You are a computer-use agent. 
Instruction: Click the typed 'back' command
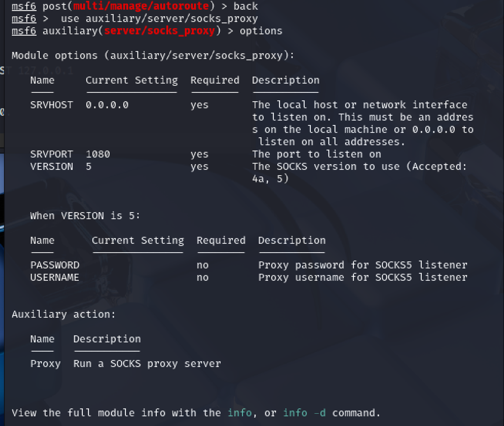[246, 6]
